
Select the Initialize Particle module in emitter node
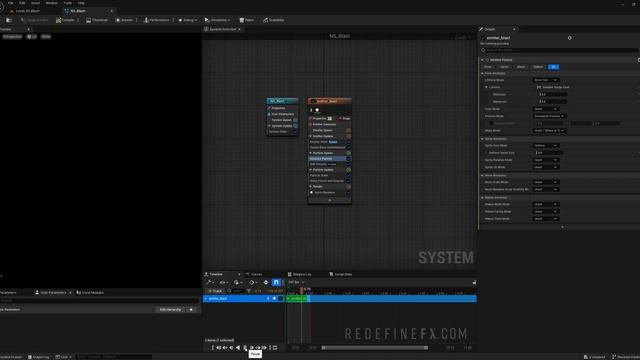click(x=328, y=159)
